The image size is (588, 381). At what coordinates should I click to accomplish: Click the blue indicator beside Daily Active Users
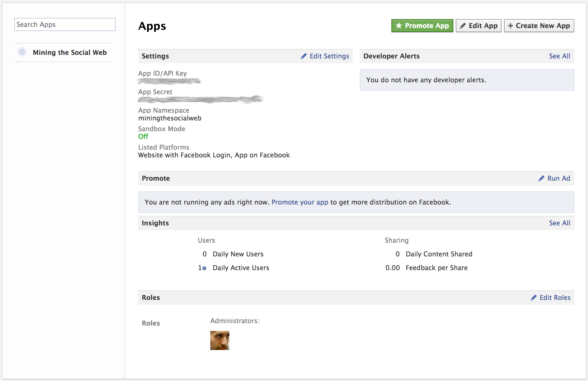click(204, 268)
